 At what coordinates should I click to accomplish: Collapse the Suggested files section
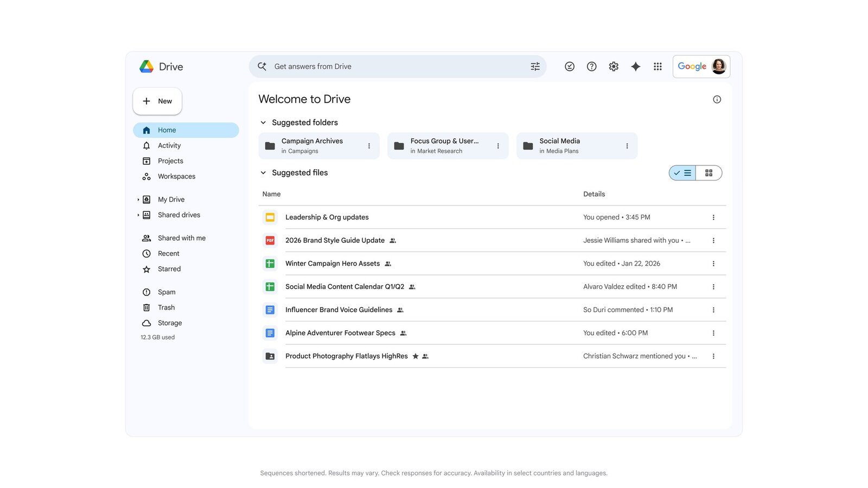coord(263,173)
